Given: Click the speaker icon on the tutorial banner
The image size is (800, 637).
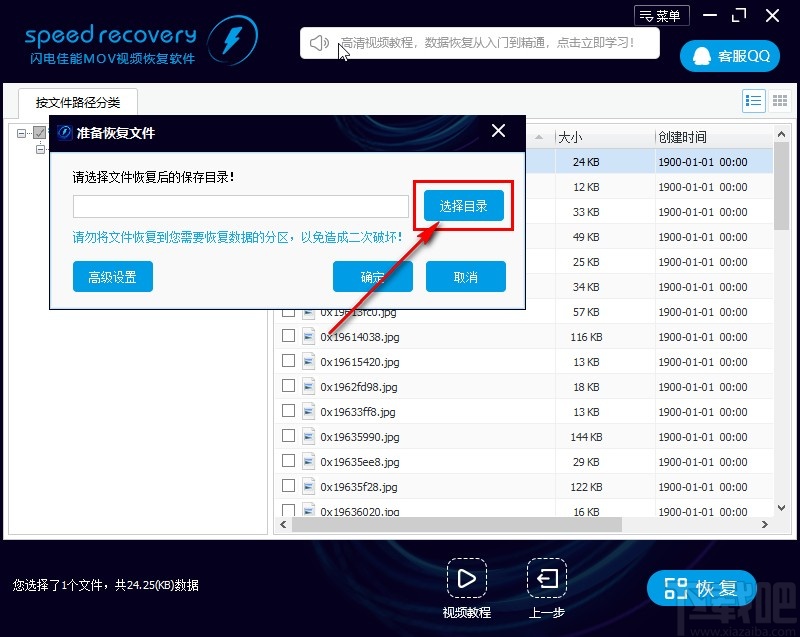Looking at the screenshot, I should tap(319, 43).
